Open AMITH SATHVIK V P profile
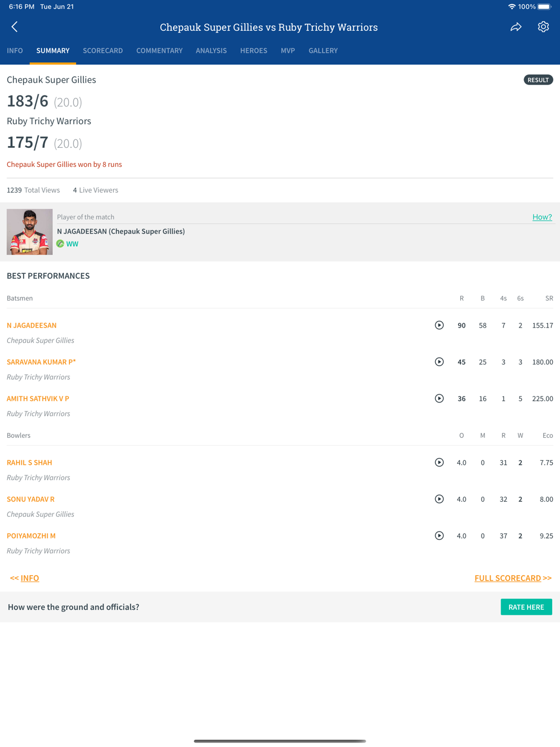Viewport: 560px width, 747px height. click(x=38, y=399)
